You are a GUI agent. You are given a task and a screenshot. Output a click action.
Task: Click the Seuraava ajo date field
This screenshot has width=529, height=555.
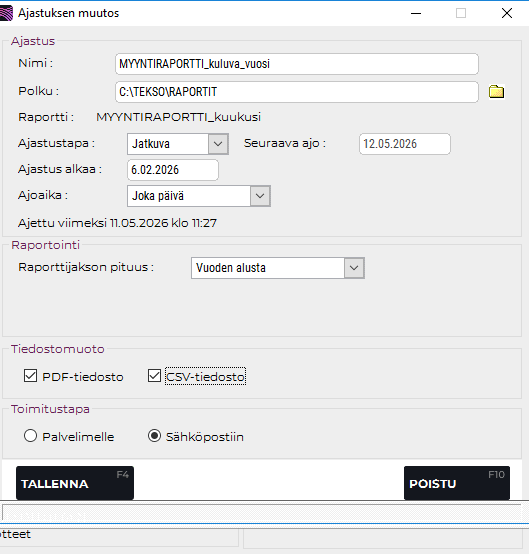pyautogui.click(x=405, y=144)
